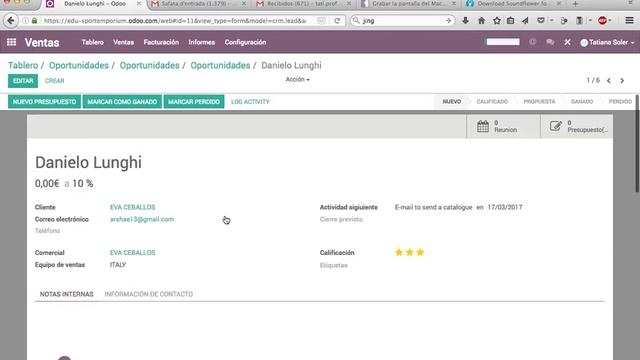The width and height of the screenshot is (640, 360).
Task: Open the Odoo debug tools wrench icon
Action: tap(567, 42)
